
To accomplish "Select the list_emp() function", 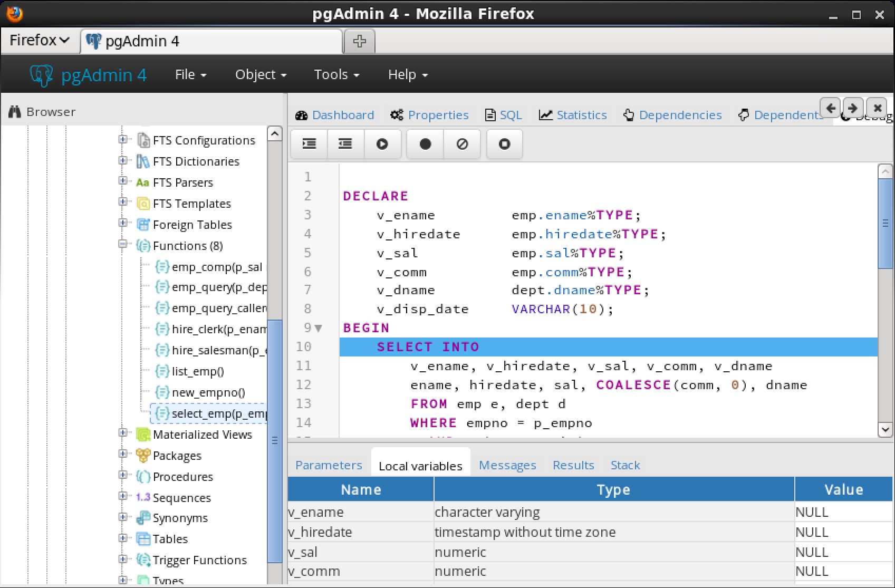I will pyautogui.click(x=198, y=371).
